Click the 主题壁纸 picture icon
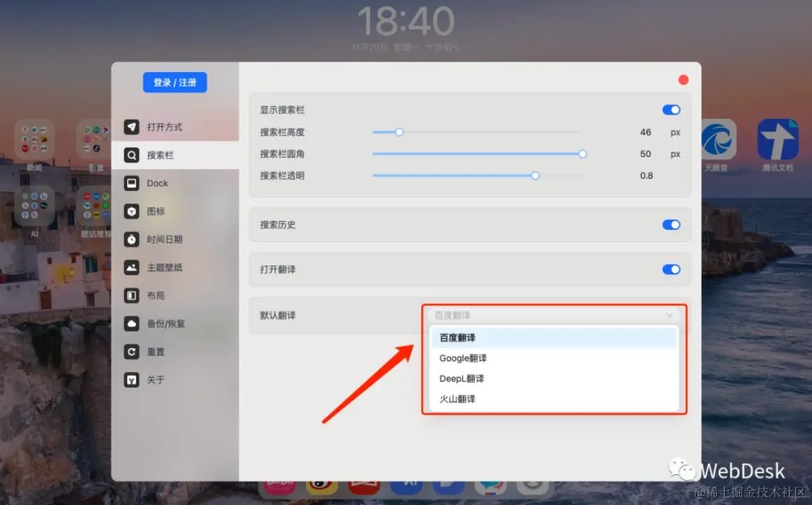This screenshot has height=505, width=812. tap(131, 267)
